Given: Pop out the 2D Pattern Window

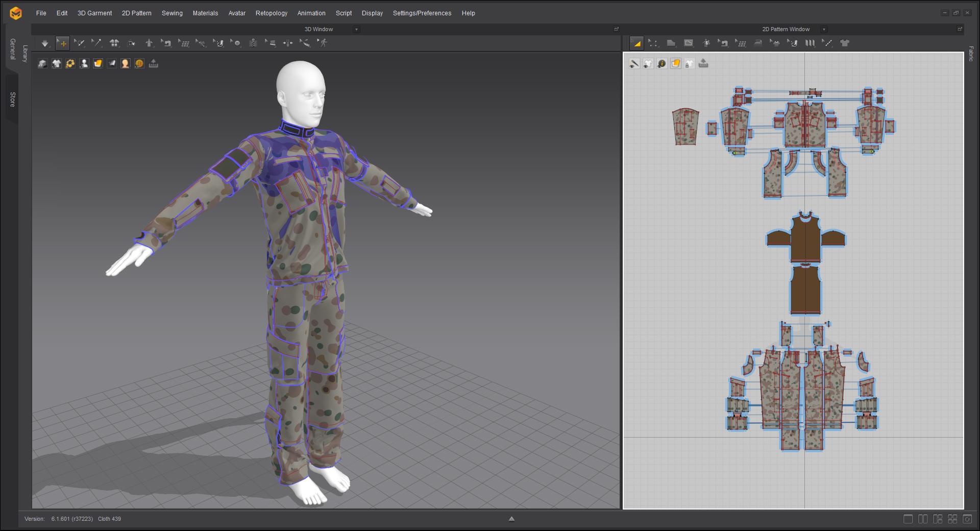Looking at the screenshot, I should point(960,29).
